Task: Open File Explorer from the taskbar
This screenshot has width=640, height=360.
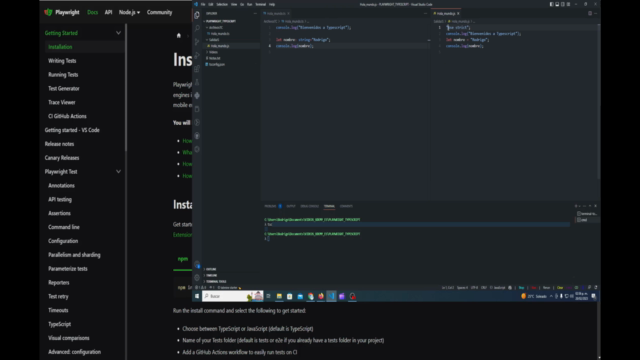Action: click(x=279, y=296)
